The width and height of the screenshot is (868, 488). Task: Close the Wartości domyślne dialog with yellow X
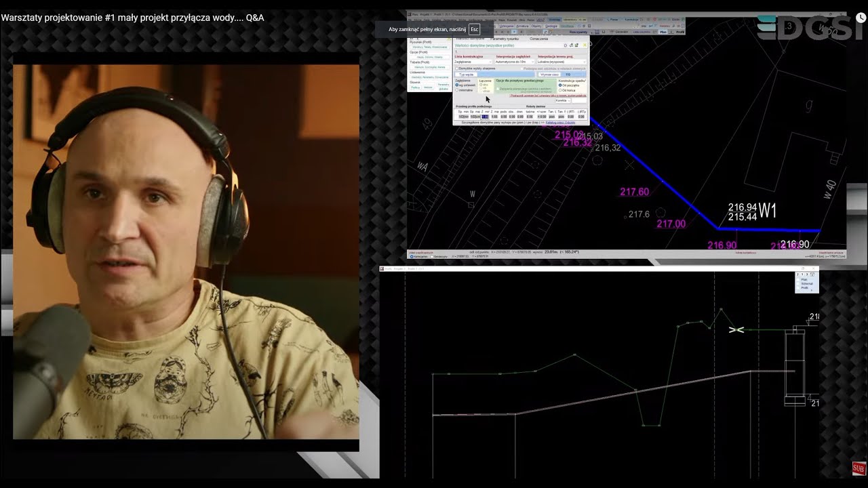click(585, 45)
